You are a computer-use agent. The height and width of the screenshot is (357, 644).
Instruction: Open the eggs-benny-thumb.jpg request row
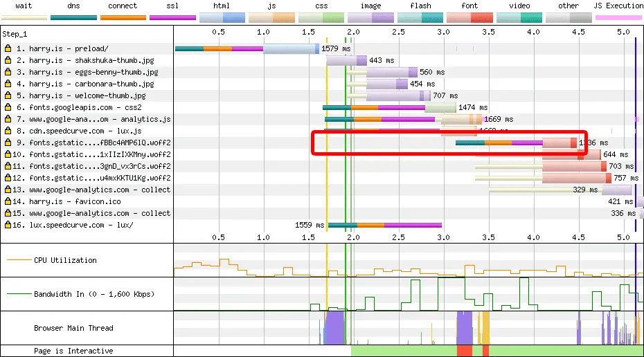[x=87, y=72]
